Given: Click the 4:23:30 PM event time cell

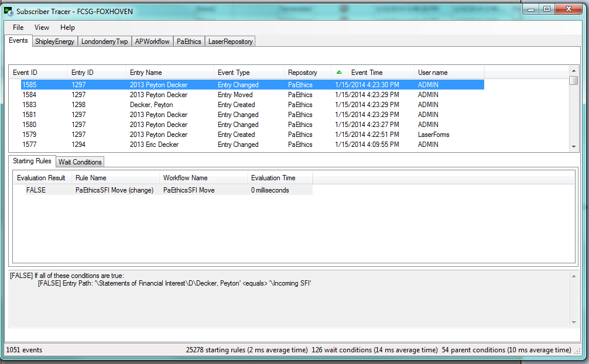Looking at the screenshot, I should click(367, 84).
